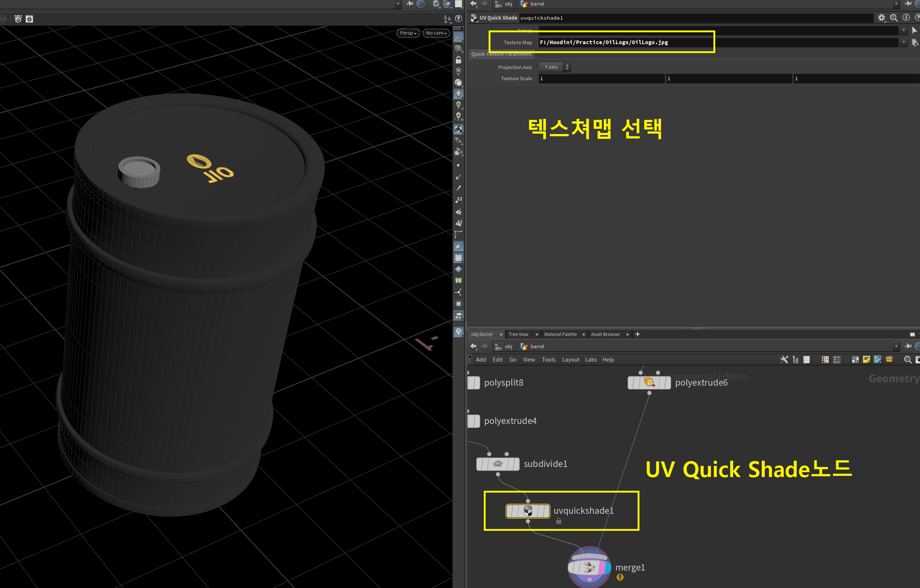
Task: Switch to the Material Palette tab
Action: 560,334
